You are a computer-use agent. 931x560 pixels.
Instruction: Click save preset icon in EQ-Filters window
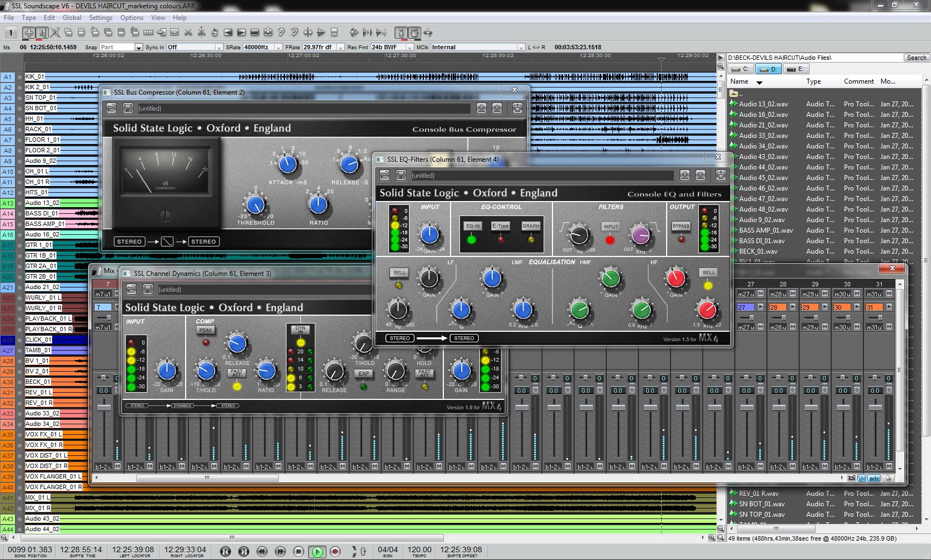pos(401,175)
